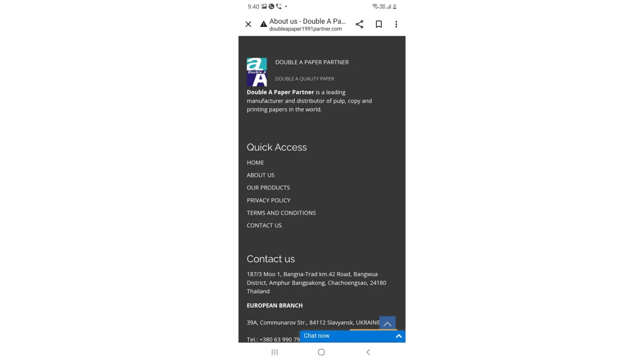
Task: Close the browser custom tab
Action: click(x=248, y=24)
